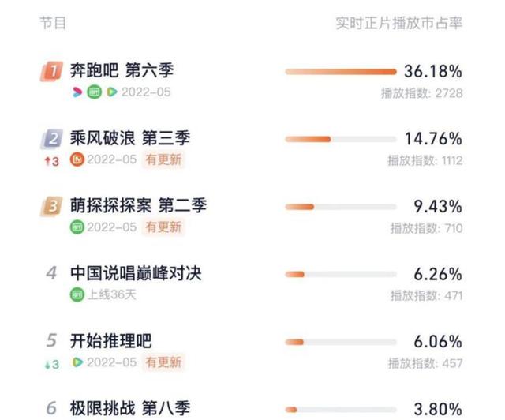505x420 pixels.
Task: Click the iQiyi icon under 奔跑吧 第六季
Action: pos(95,92)
